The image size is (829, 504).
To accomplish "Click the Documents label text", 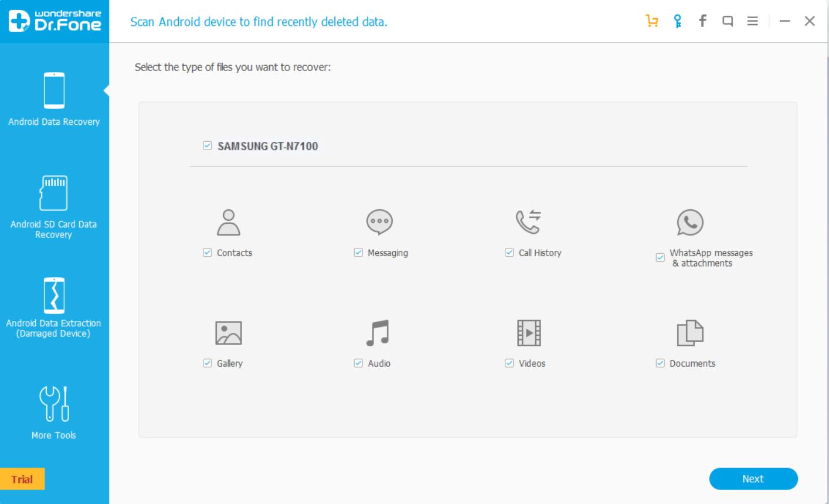I will click(692, 364).
